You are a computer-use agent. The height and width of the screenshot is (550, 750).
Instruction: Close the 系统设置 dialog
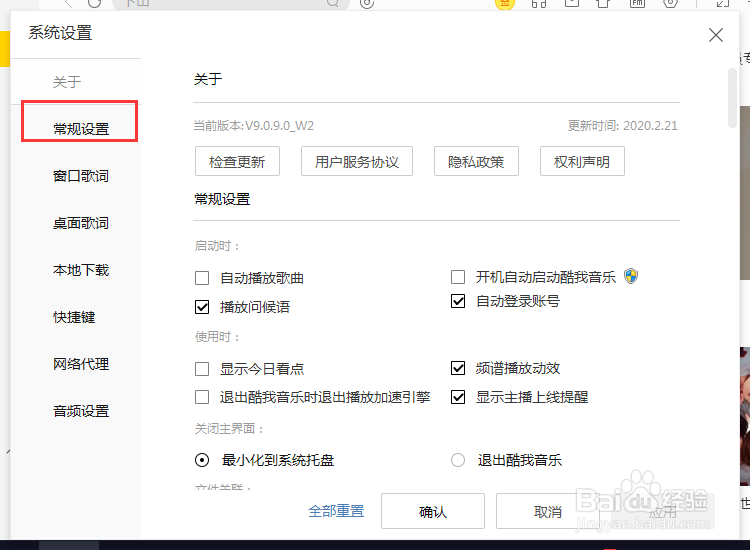tap(716, 35)
